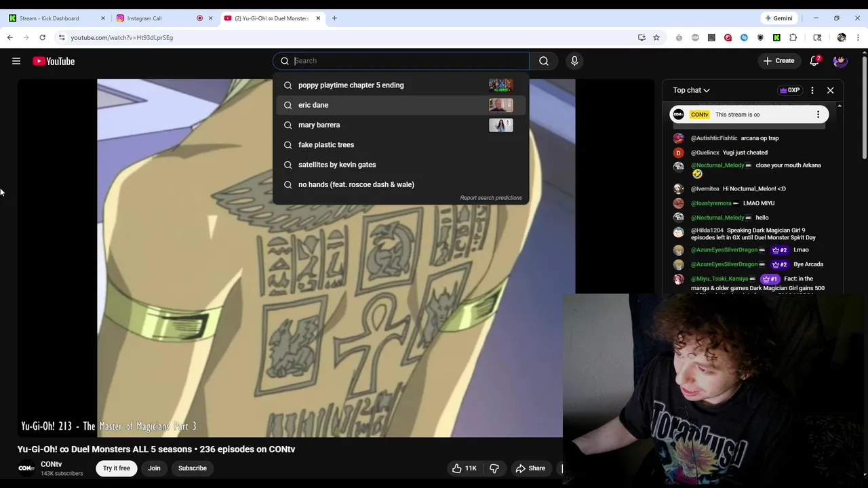Click the mary barrera suggestion thumbnail
The width and height of the screenshot is (868, 488).
point(501,125)
